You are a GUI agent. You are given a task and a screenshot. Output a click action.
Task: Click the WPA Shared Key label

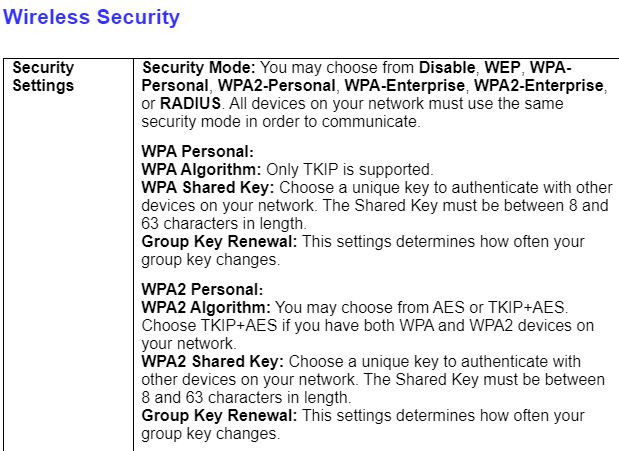pyautogui.click(x=206, y=188)
